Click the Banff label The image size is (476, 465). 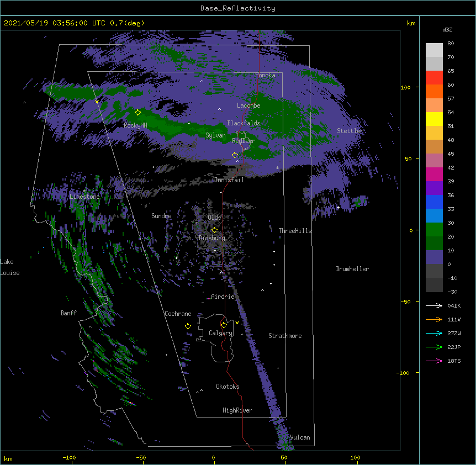pos(68,313)
